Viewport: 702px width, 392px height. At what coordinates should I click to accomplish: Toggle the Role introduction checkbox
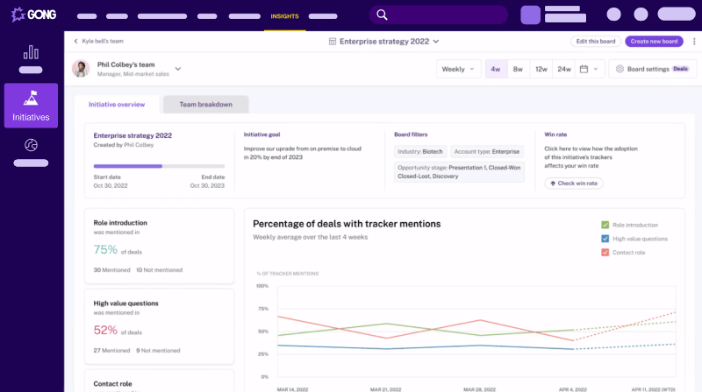click(x=605, y=225)
